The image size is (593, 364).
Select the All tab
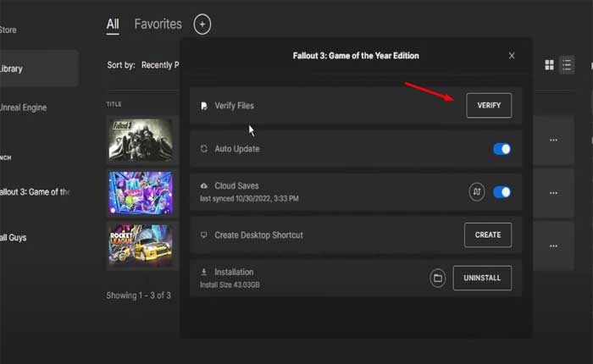[113, 24]
